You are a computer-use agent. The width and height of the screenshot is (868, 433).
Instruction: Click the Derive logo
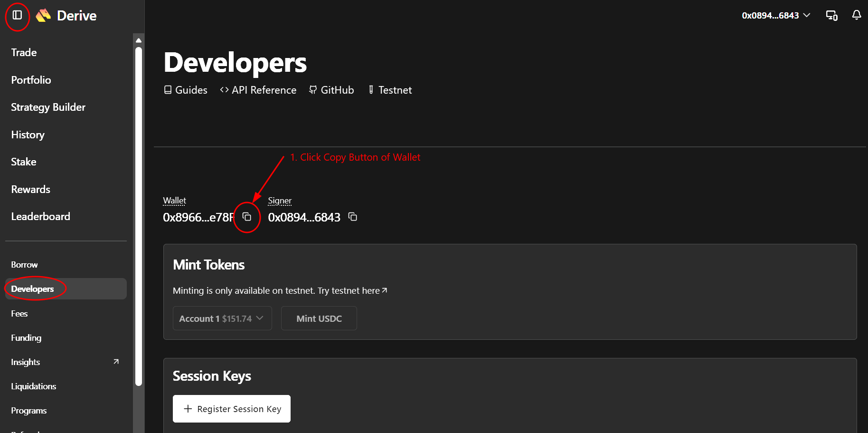[x=66, y=16]
